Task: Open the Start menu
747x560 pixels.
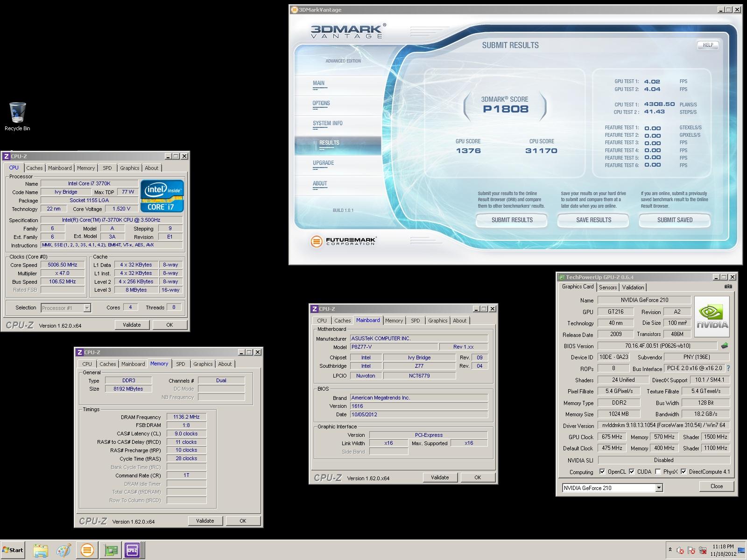Action: pyautogui.click(x=13, y=550)
